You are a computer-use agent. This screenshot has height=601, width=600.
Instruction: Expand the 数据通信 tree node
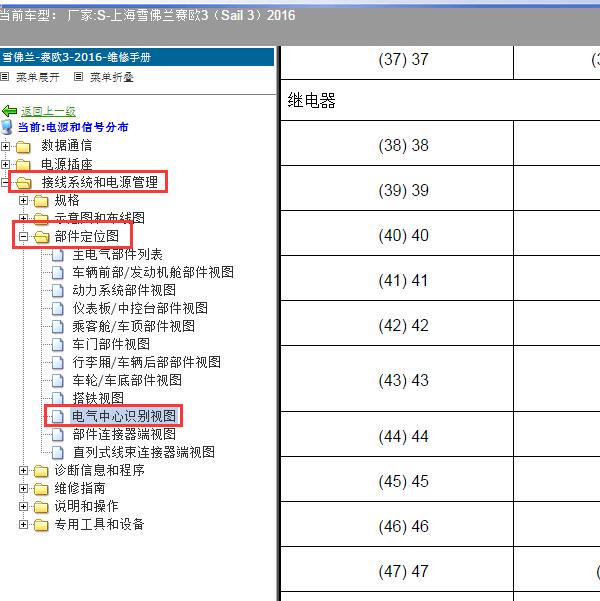pos(5,146)
